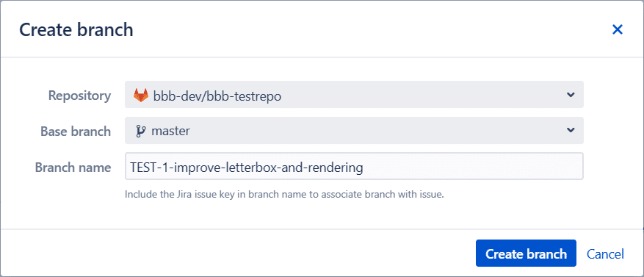The width and height of the screenshot is (644, 277).
Task: Click the word master in Base branch
Action: 170,131
